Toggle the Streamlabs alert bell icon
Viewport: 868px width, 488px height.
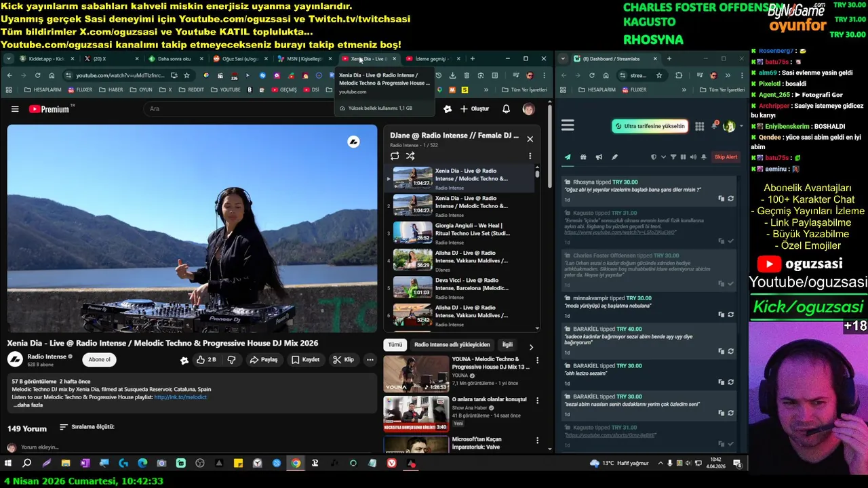[704, 157]
